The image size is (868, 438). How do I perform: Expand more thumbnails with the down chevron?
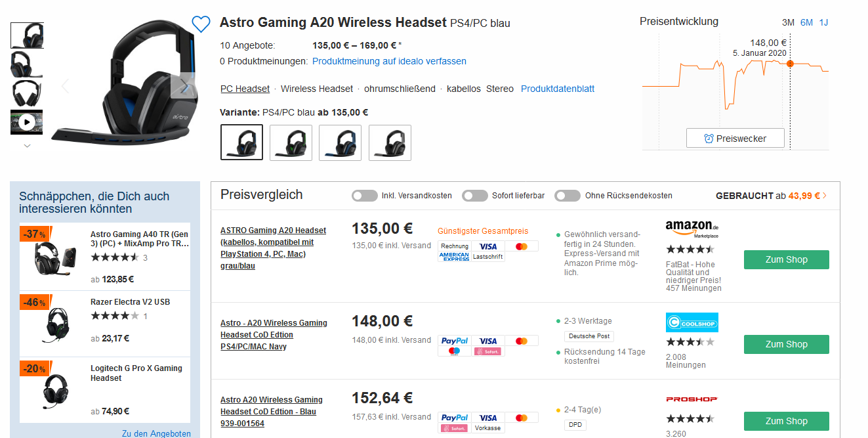click(27, 146)
